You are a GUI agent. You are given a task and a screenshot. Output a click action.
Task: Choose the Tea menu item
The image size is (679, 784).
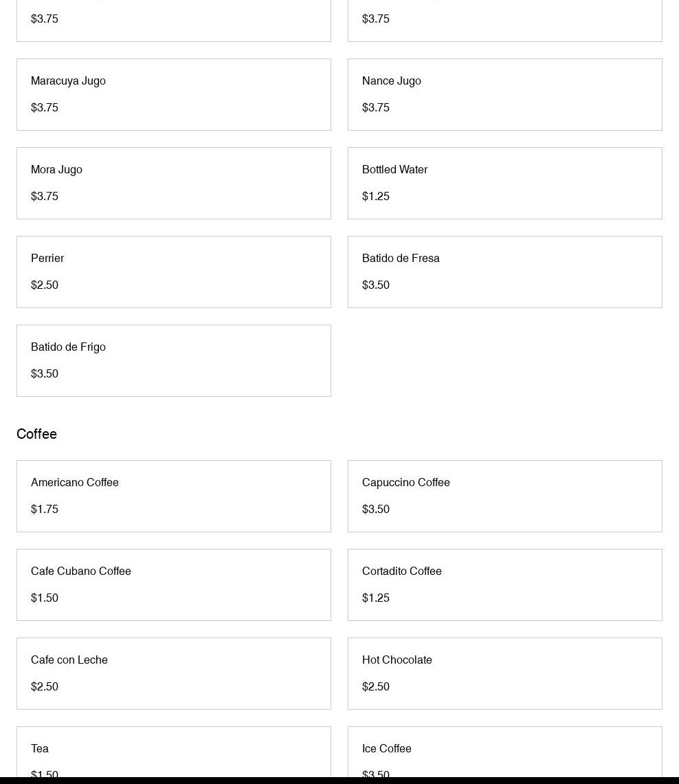pyautogui.click(x=173, y=753)
